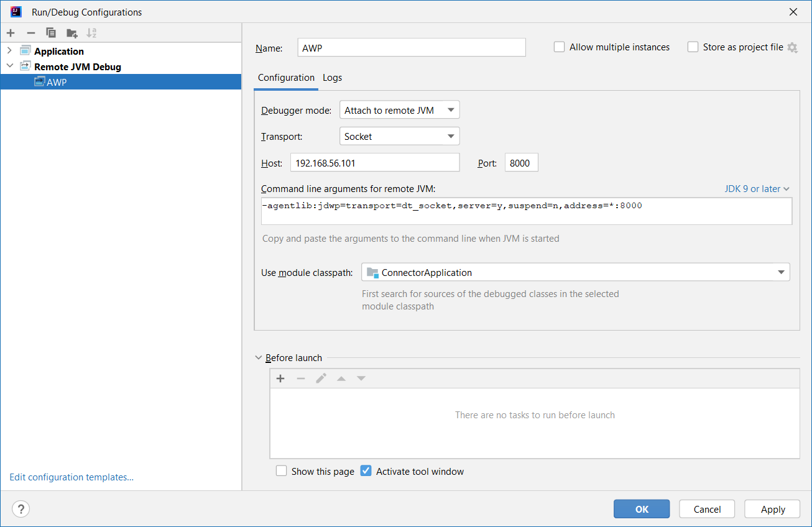
Task: Open help via the question mark icon
Action: coord(21,509)
